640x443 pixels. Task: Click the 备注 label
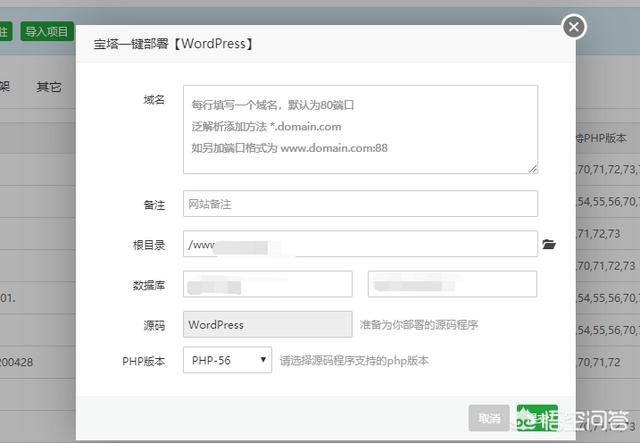pyautogui.click(x=154, y=205)
